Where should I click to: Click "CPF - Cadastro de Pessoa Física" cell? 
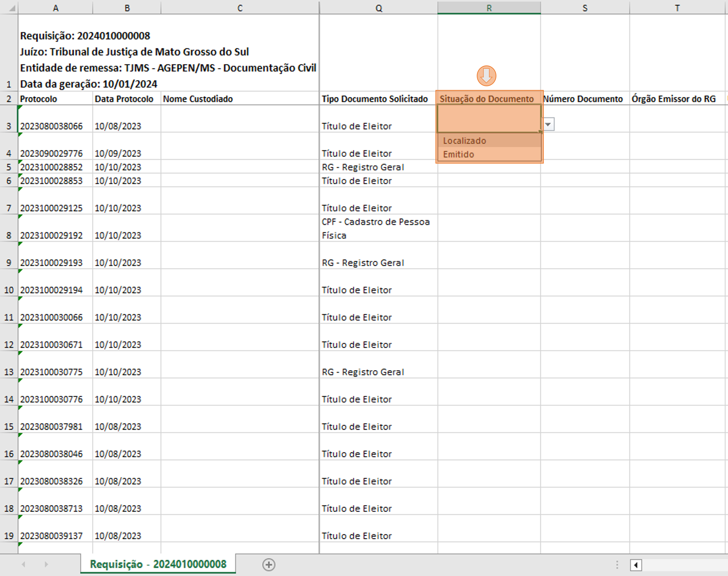click(x=379, y=228)
